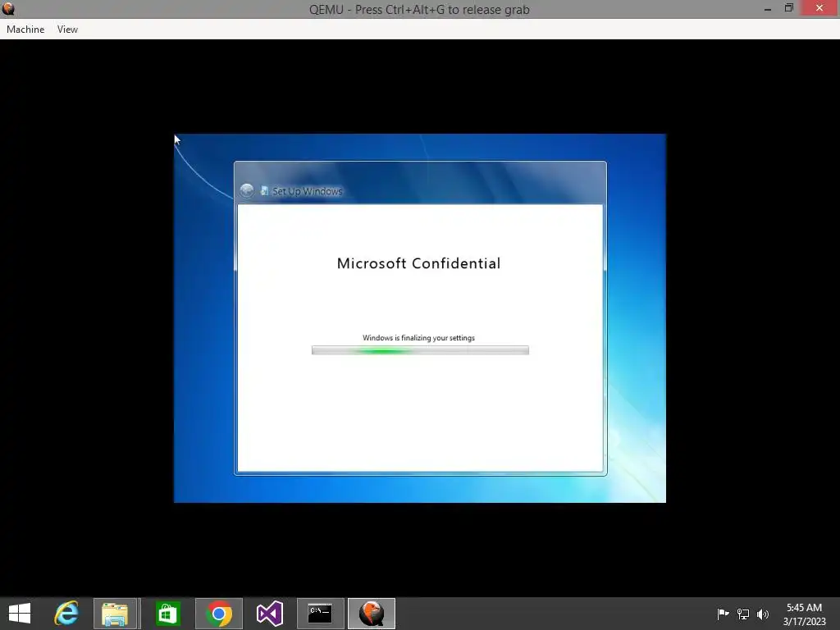
Task: Open the volume speaker tray icon
Action: [x=762, y=614]
